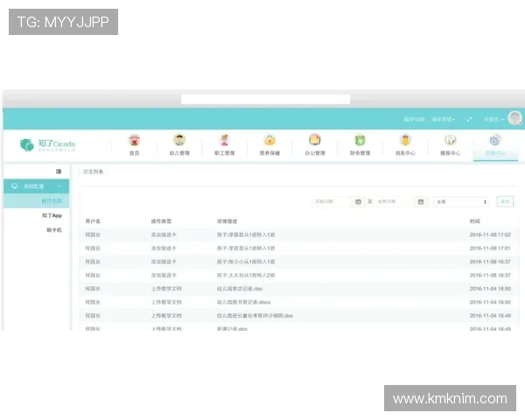Click the start date input field

pyautogui.click(x=332, y=201)
